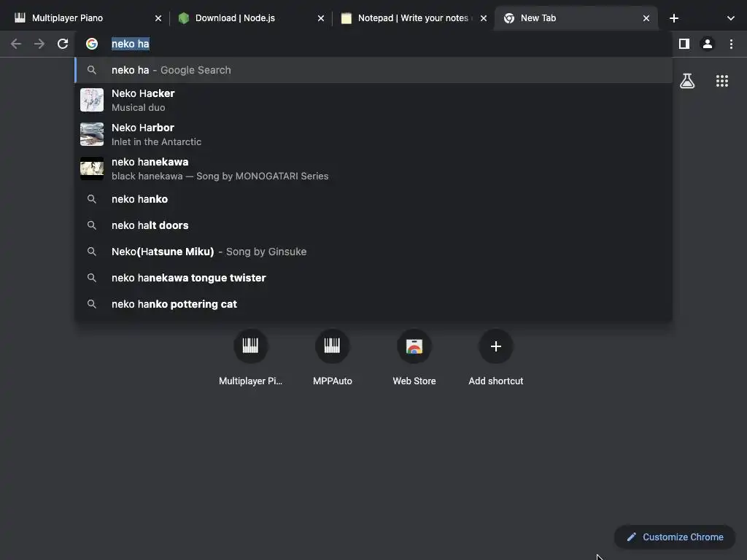
Task: Click the Add shortcut button
Action: pyautogui.click(x=496, y=357)
